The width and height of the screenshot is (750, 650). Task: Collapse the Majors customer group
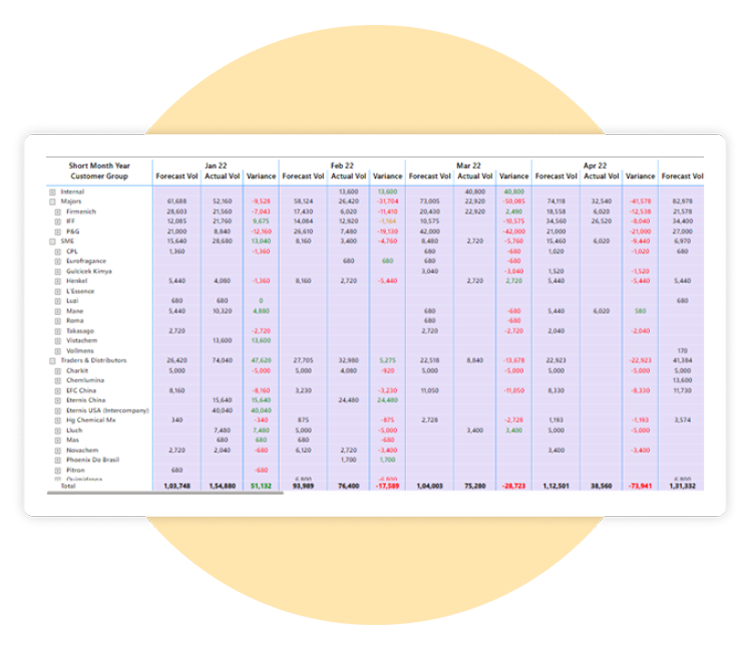(52, 201)
